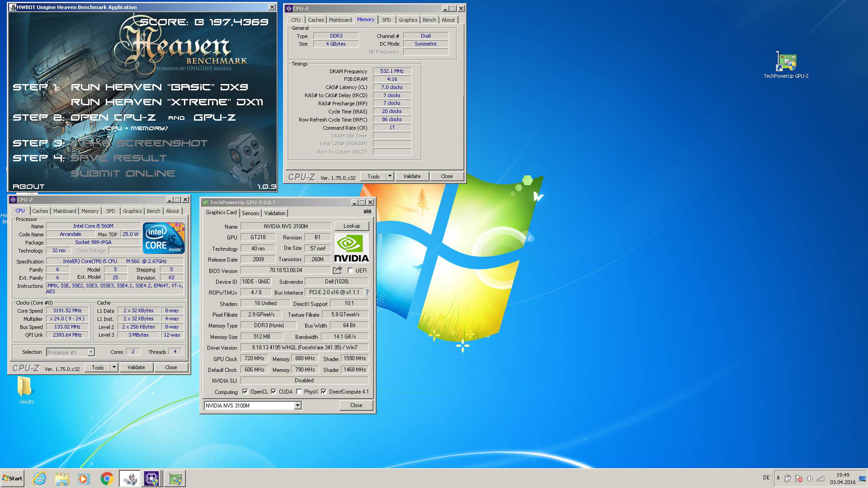Click the volume speaker tray icon
The width and height of the screenshot is (868, 488).
tap(810, 479)
